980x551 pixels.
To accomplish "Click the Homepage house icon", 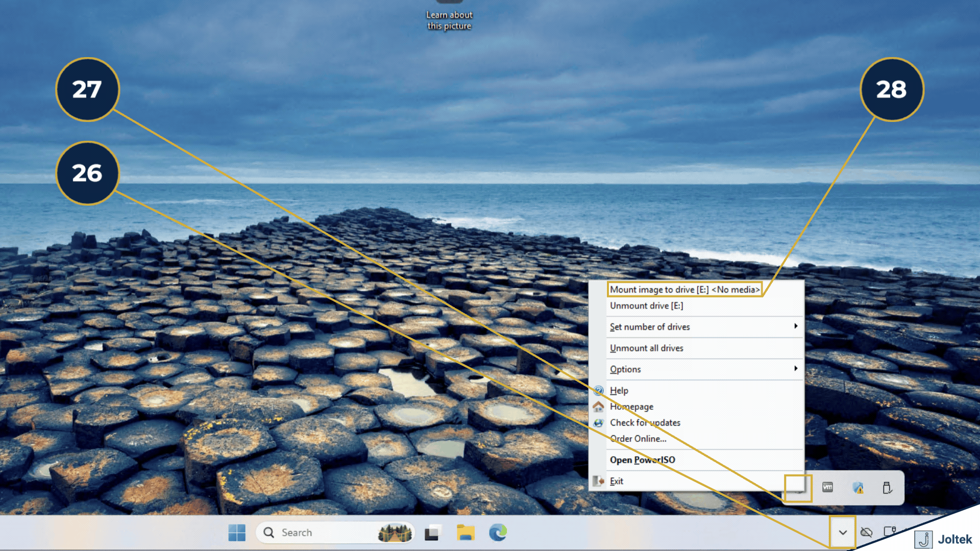I will [x=598, y=407].
